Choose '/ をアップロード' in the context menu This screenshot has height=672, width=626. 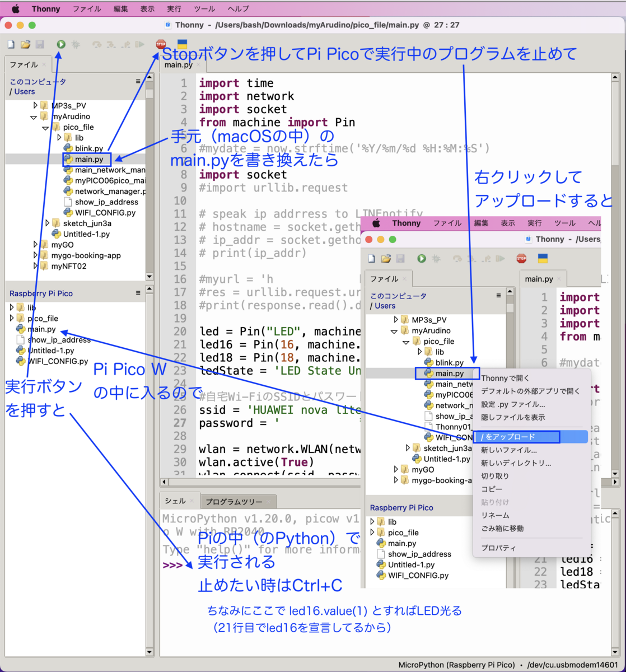point(531,437)
